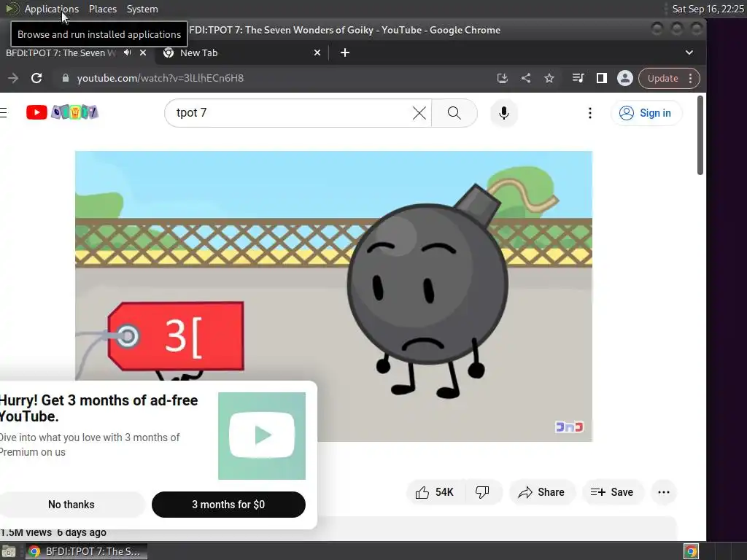747x560 pixels.
Task: Open YouTube settings three-dot menu
Action: pyautogui.click(x=589, y=113)
